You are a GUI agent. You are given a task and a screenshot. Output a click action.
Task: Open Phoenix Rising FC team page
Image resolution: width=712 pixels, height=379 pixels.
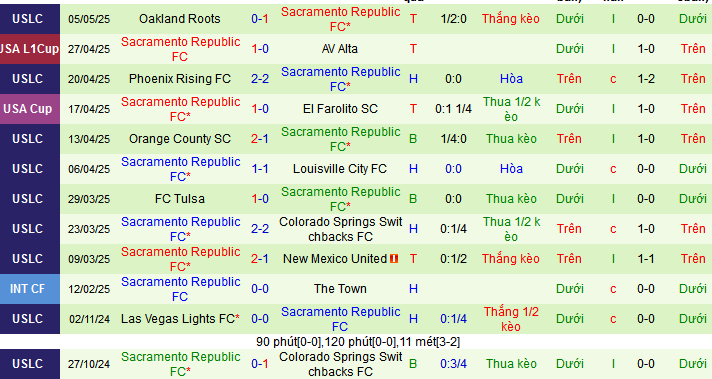pyautogui.click(x=180, y=79)
